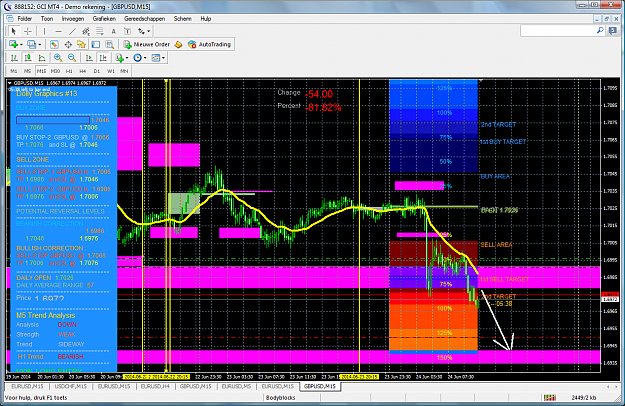Click the profiles icon
Viewport: 625px width, 406px height.
click(31, 44)
